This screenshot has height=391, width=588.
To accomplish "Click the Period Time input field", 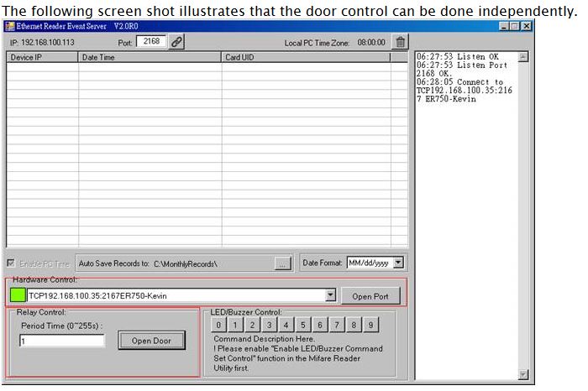I will [x=62, y=341].
